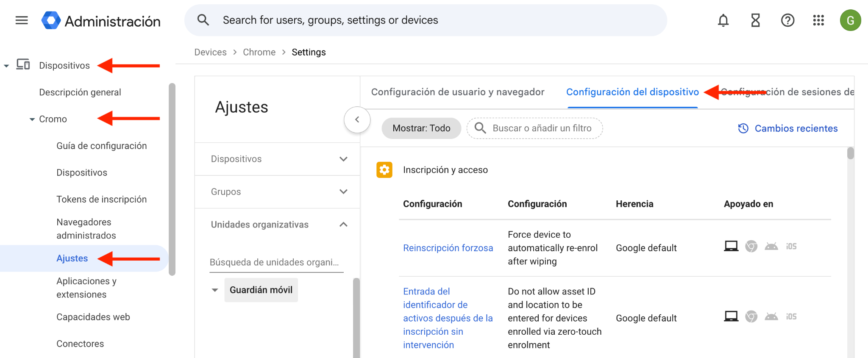
Task: Switch to Configuración de usuario y navegador tab
Action: 457,92
